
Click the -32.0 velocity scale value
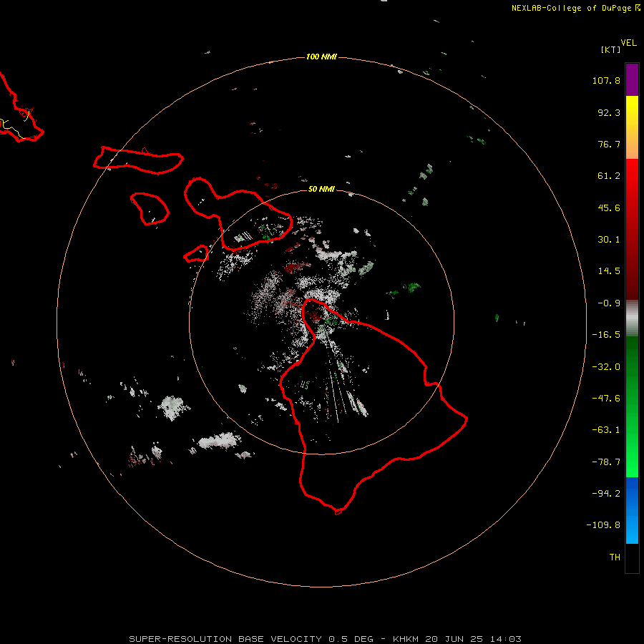click(606, 367)
